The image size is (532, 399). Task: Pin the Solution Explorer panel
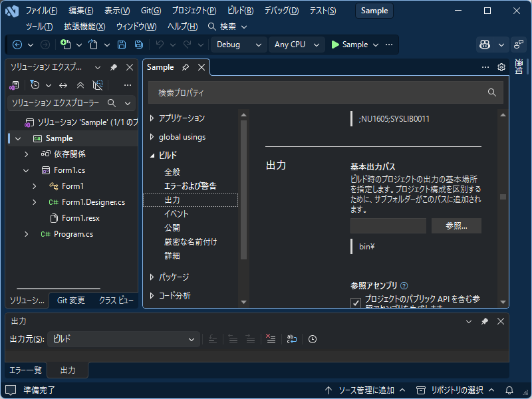pos(114,68)
